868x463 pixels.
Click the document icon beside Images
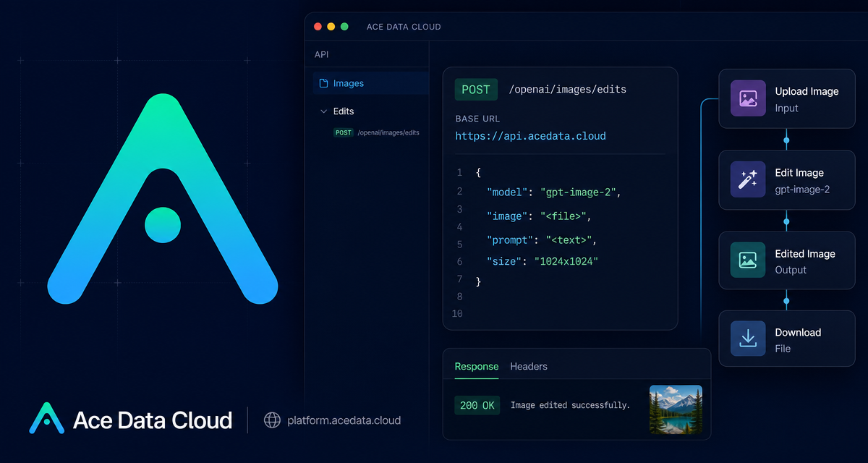click(324, 83)
